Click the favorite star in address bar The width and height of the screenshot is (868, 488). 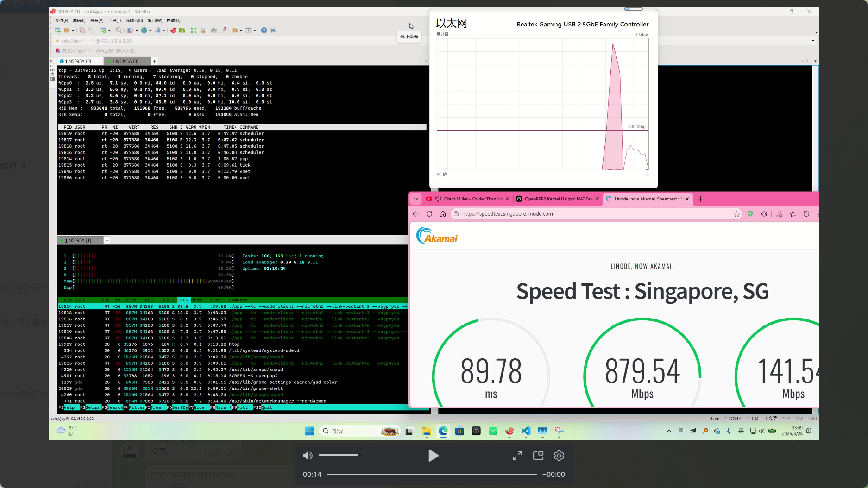click(x=736, y=214)
